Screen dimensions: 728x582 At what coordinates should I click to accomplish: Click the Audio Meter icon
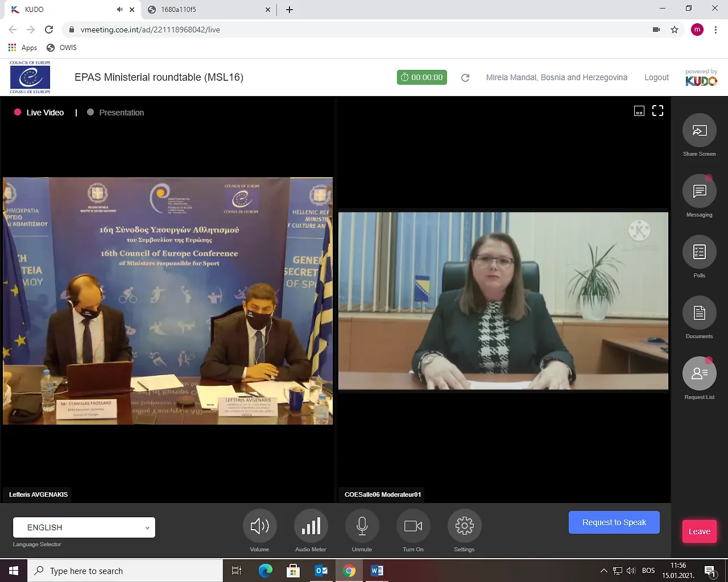[311, 526]
